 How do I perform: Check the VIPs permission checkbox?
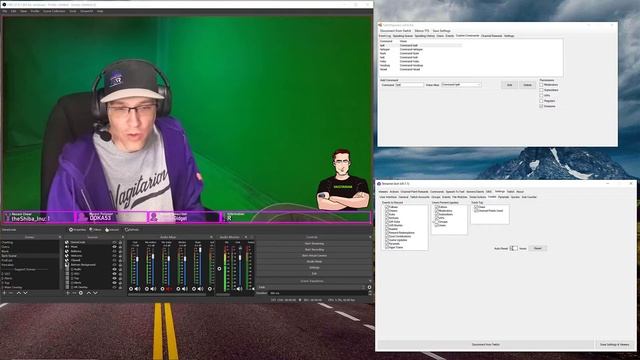541,96
